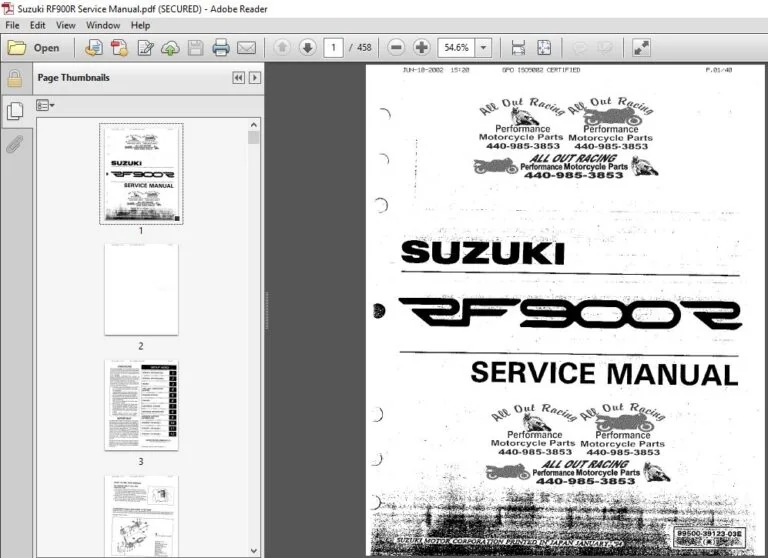Open the File menu
Viewport: 768px width, 558px height.
12,25
